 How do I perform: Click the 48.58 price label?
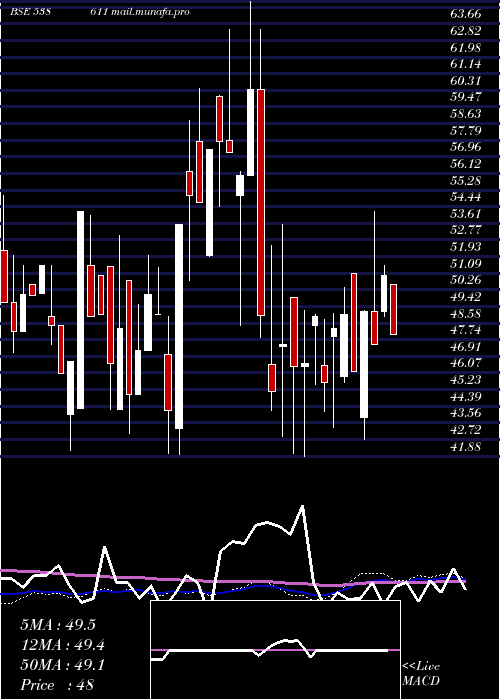pyautogui.click(x=466, y=313)
